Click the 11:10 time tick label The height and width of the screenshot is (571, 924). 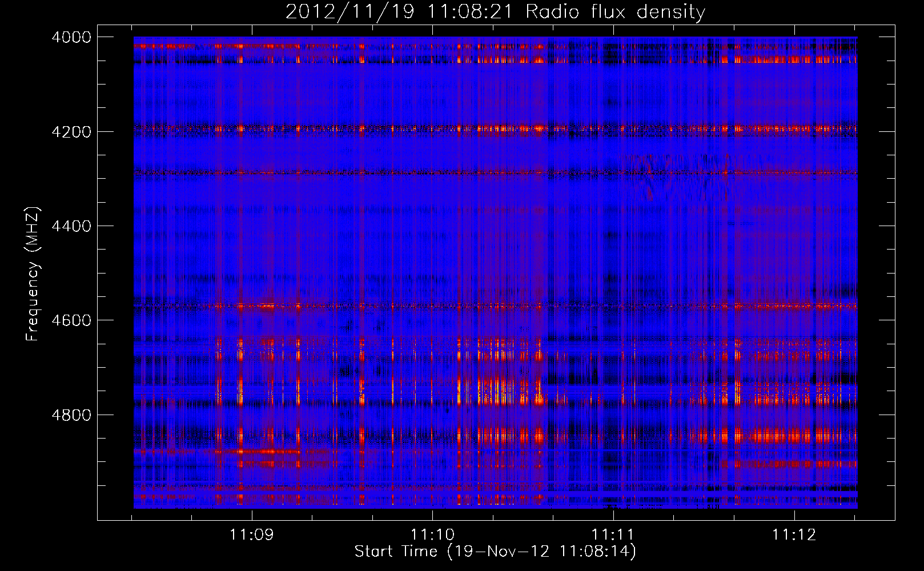tap(433, 535)
